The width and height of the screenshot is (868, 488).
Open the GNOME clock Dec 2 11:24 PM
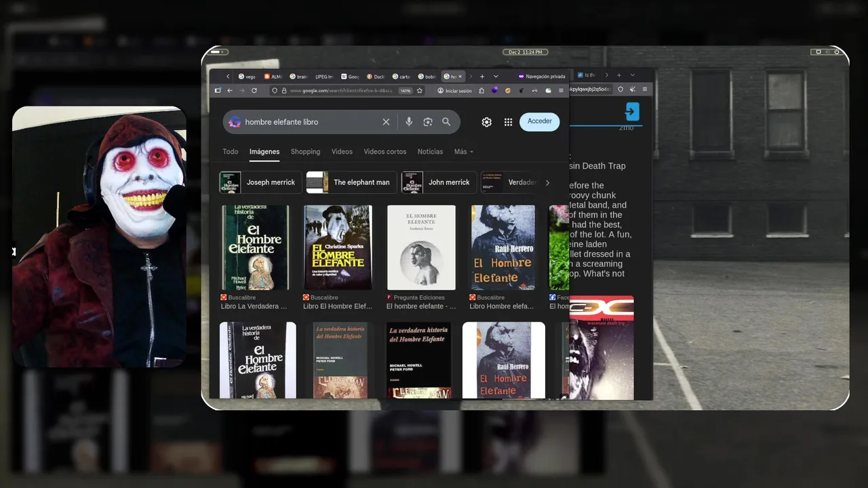[x=526, y=52]
